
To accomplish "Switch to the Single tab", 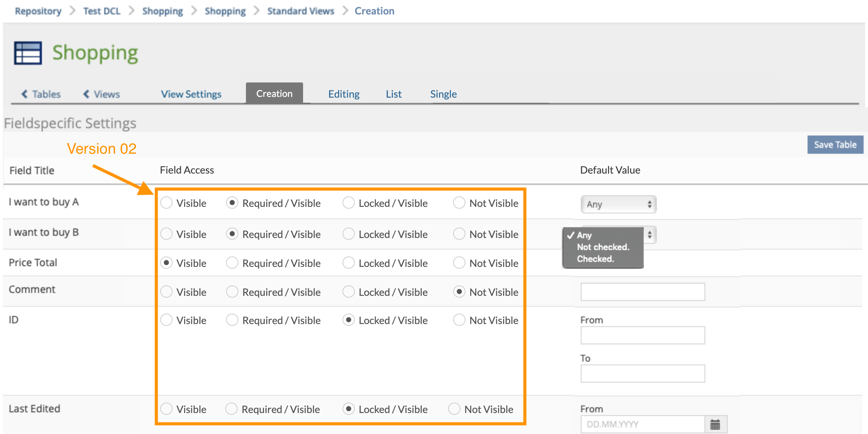I will coord(443,94).
